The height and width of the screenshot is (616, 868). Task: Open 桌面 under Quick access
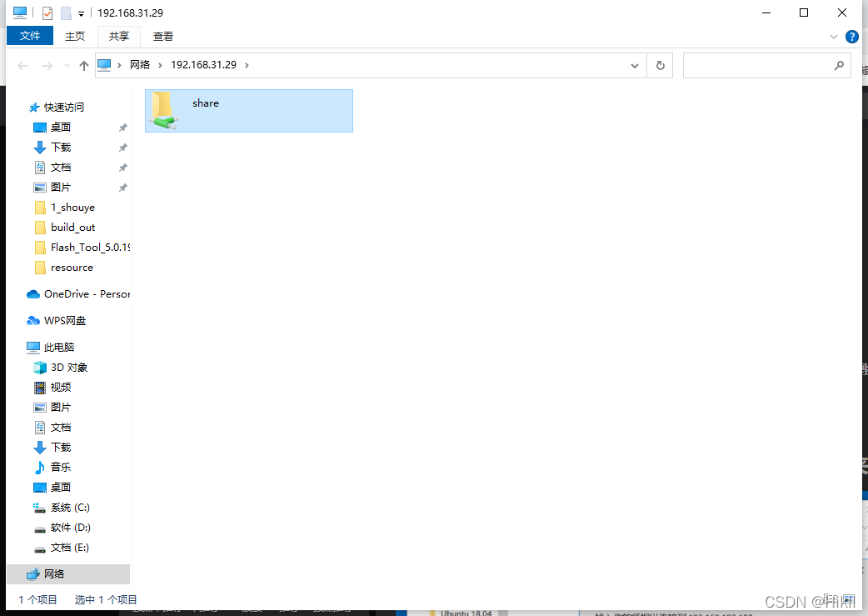click(x=61, y=128)
